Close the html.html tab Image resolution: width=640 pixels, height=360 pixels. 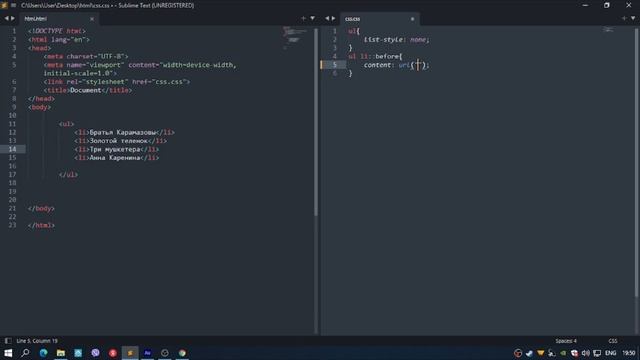[92, 19]
